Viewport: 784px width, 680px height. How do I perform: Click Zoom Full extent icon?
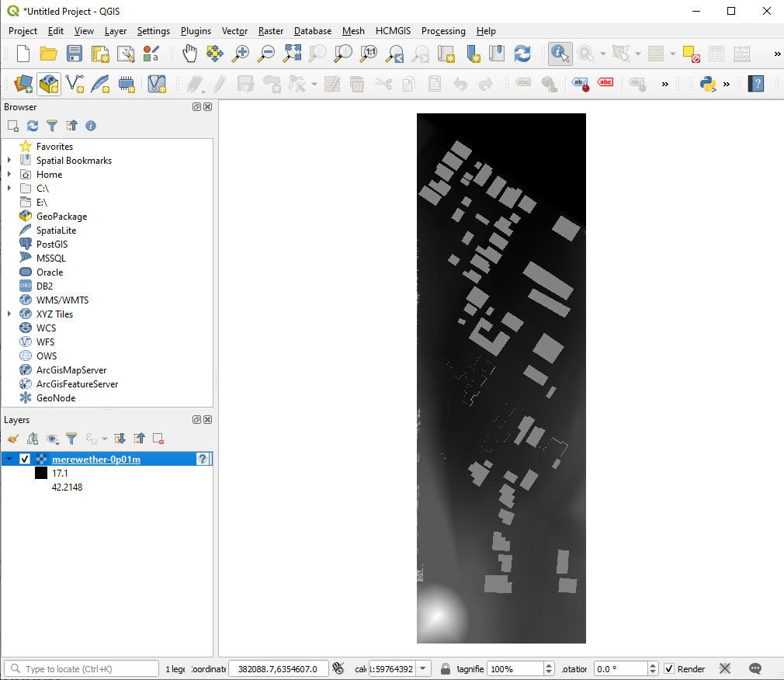[292, 54]
